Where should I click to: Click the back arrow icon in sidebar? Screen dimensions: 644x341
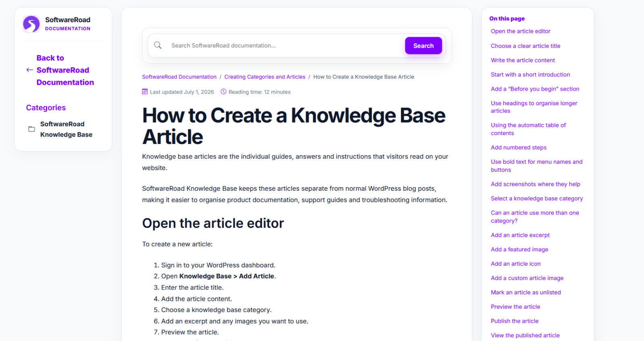point(29,70)
